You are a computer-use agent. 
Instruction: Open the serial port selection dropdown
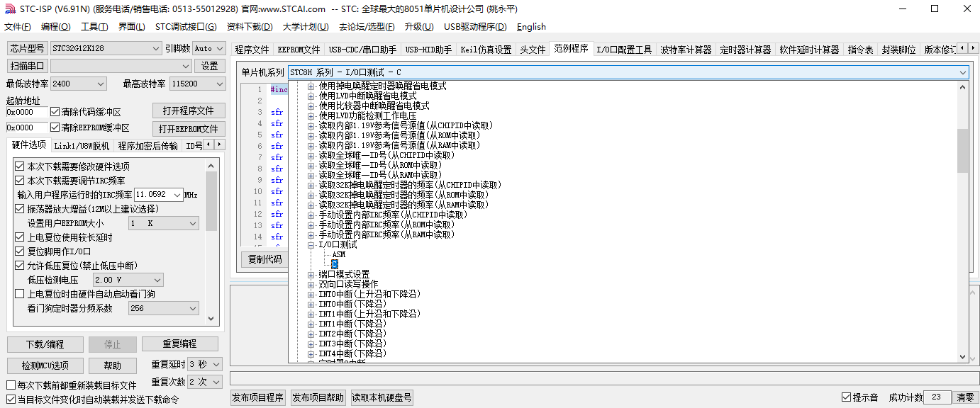121,66
